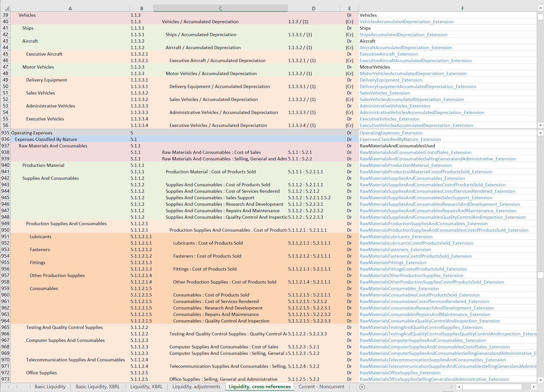The width and height of the screenshot is (544, 392).
Task: Open RawMaterialsLubricants_Extension link
Action: click(x=396, y=236)
